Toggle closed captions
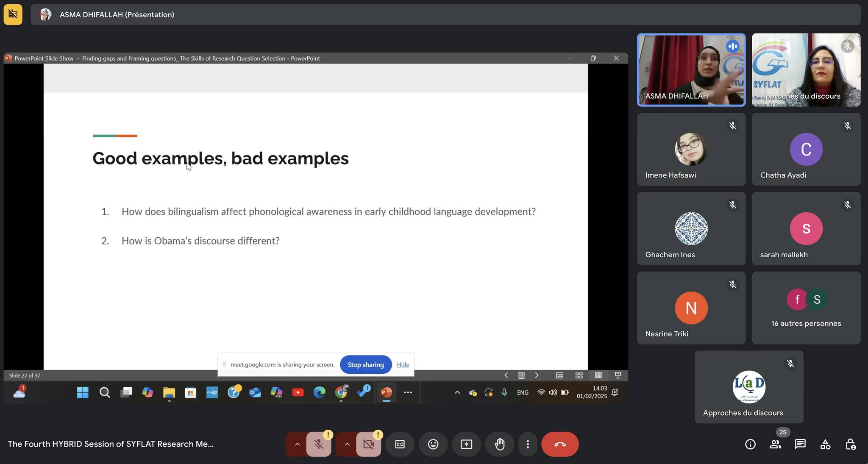The width and height of the screenshot is (868, 464). (x=400, y=444)
